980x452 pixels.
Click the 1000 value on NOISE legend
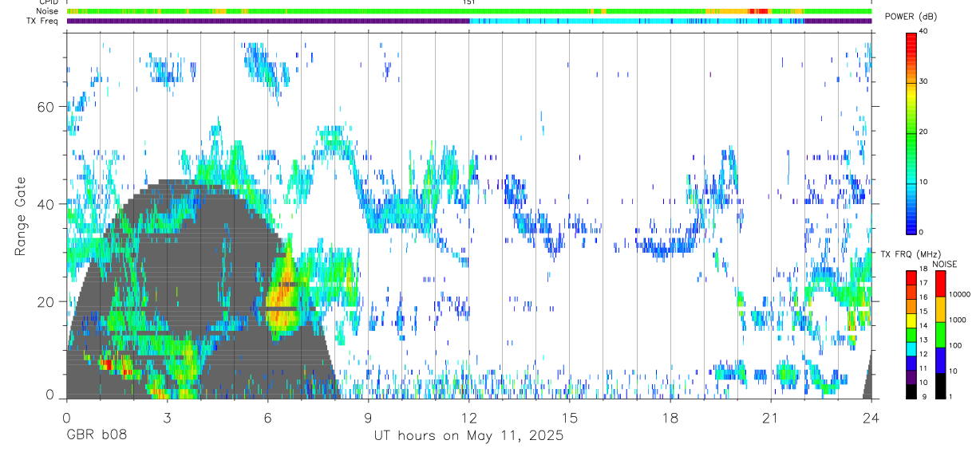point(958,320)
